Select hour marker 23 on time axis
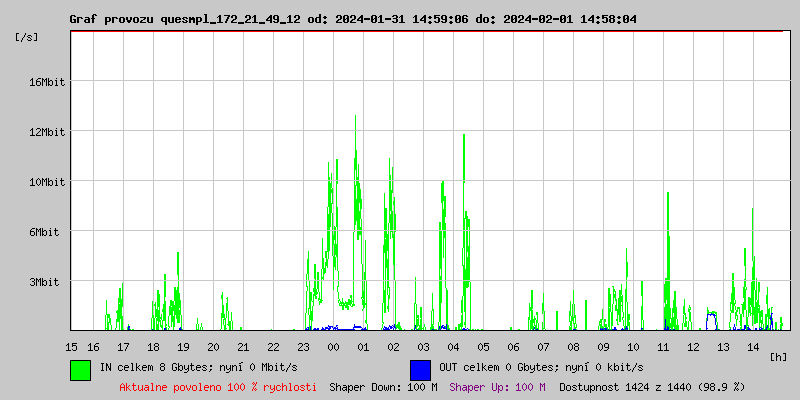Image resolution: width=800 pixels, height=400 pixels. [303, 347]
